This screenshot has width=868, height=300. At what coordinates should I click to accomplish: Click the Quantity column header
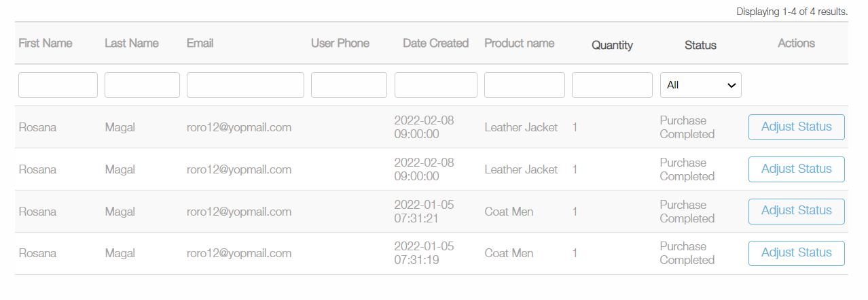[612, 46]
